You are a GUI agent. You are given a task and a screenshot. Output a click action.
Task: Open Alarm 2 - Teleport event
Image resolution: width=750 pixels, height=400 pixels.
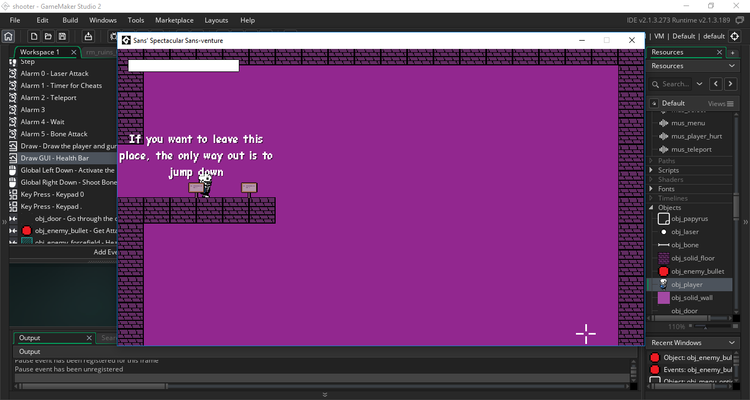tap(48, 98)
